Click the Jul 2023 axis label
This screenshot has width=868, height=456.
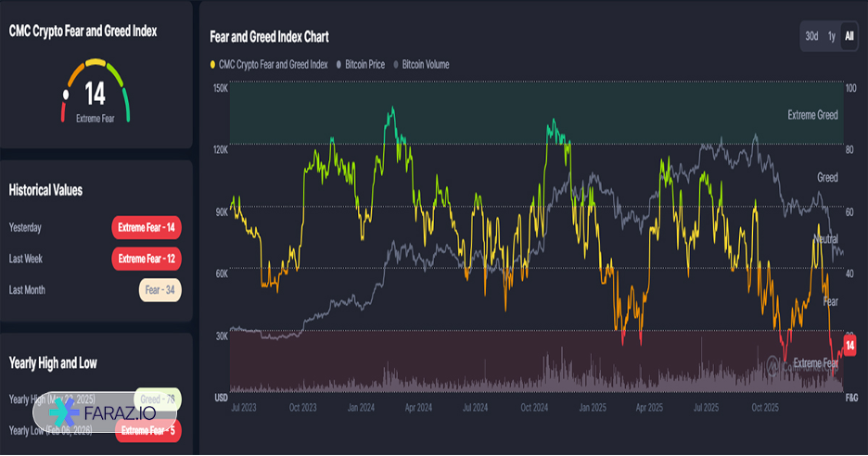pyautogui.click(x=244, y=408)
